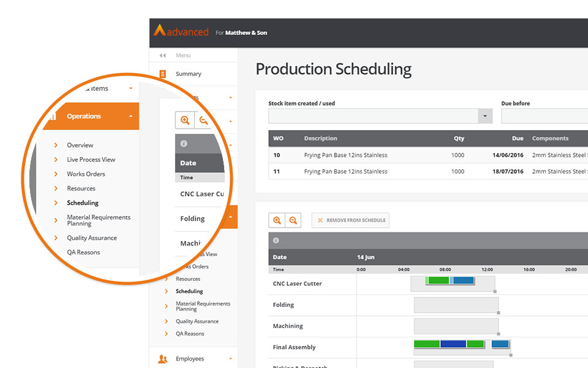This screenshot has width=588, height=368.
Task: Open Stock item created / used dropdown
Action: pyautogui.click(x=485, y=116)
